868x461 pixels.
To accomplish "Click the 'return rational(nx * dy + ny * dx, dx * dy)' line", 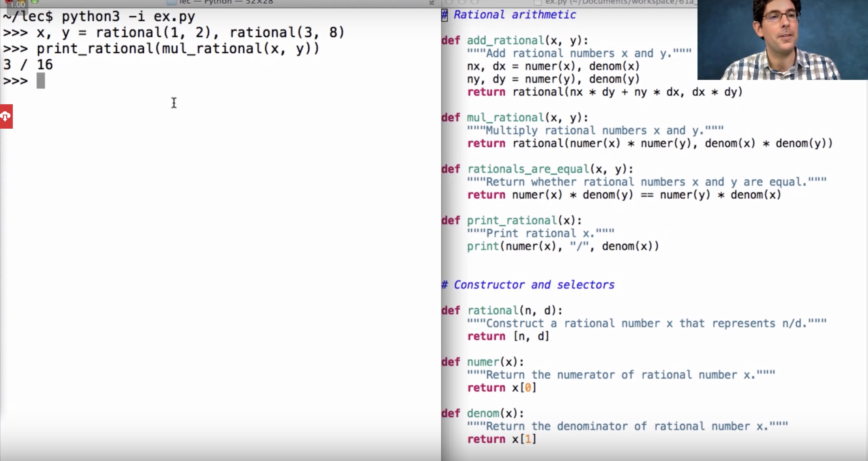I will [x=605, y=92].
